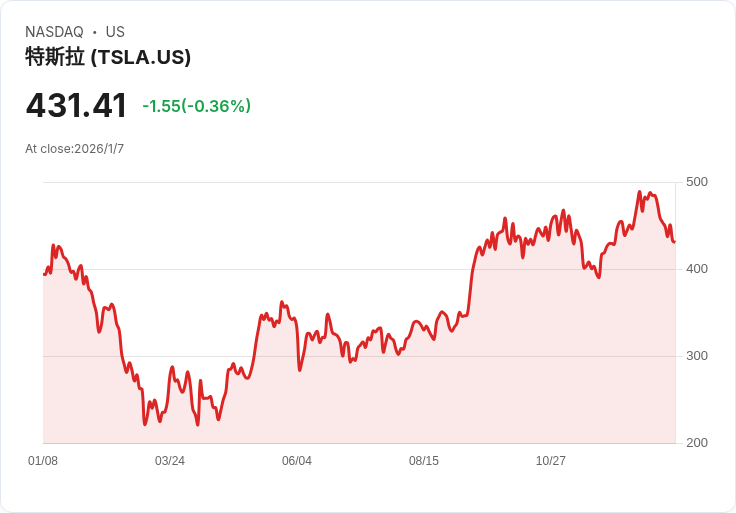This screenshot has width=736, height=513.
Task: Click the 10/27 date axis label
Action: (x=551, y=461)
